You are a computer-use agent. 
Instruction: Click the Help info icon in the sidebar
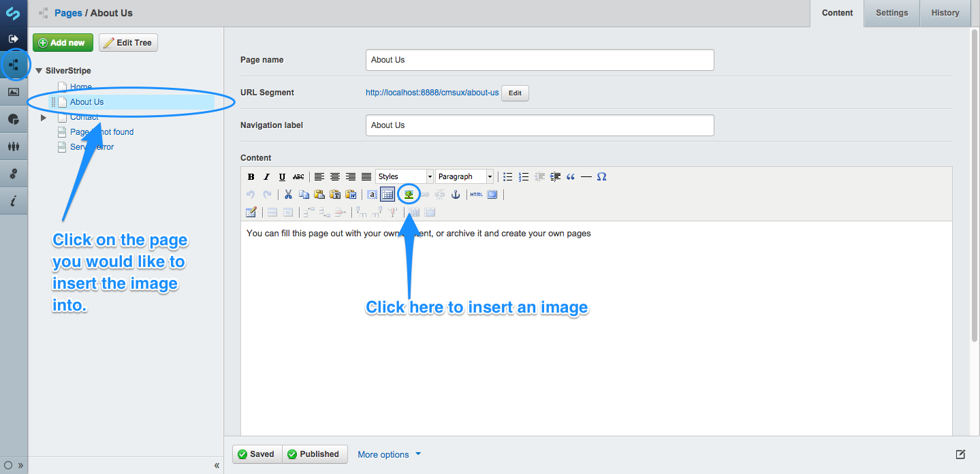coord(14,200)
